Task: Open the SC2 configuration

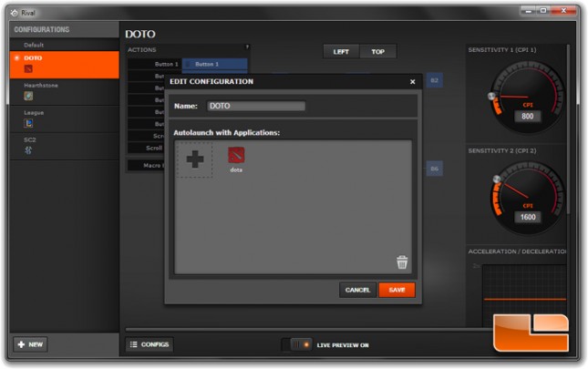Action: (65, 147)
